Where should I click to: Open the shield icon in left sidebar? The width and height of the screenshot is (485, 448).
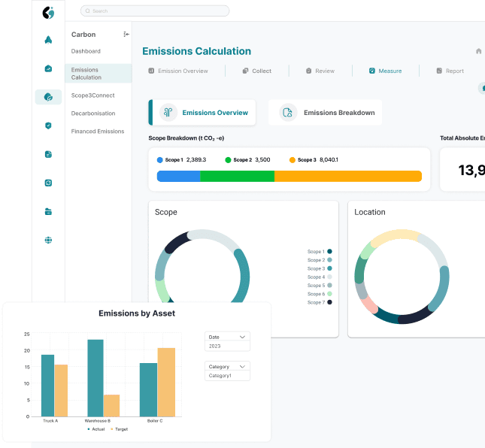48,126
